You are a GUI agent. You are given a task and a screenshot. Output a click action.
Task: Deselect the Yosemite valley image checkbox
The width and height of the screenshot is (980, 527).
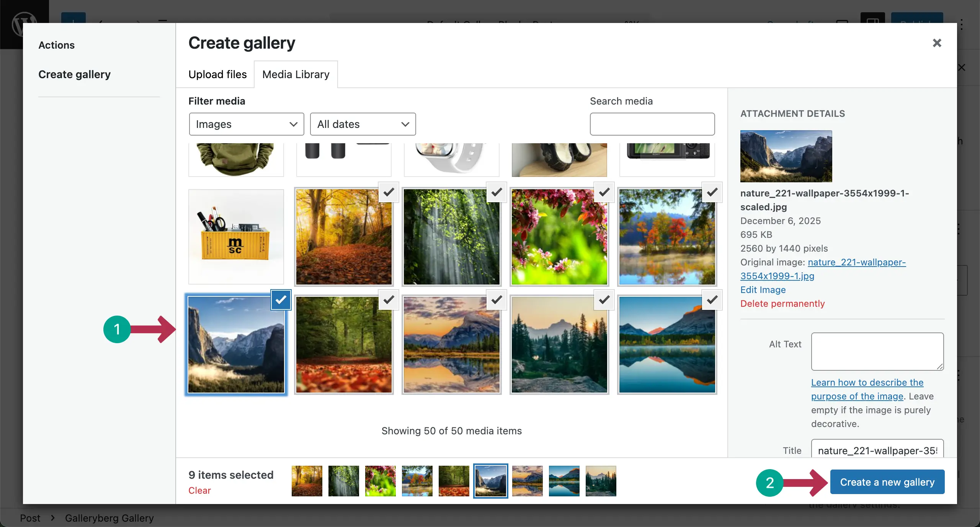click(x=280, y=300)
